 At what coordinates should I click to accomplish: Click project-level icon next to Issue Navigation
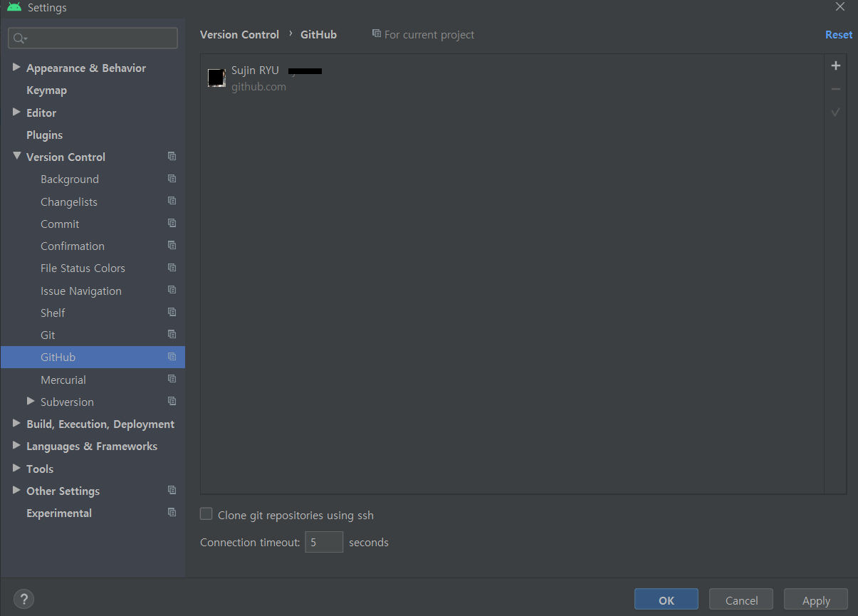coord(172,290)
